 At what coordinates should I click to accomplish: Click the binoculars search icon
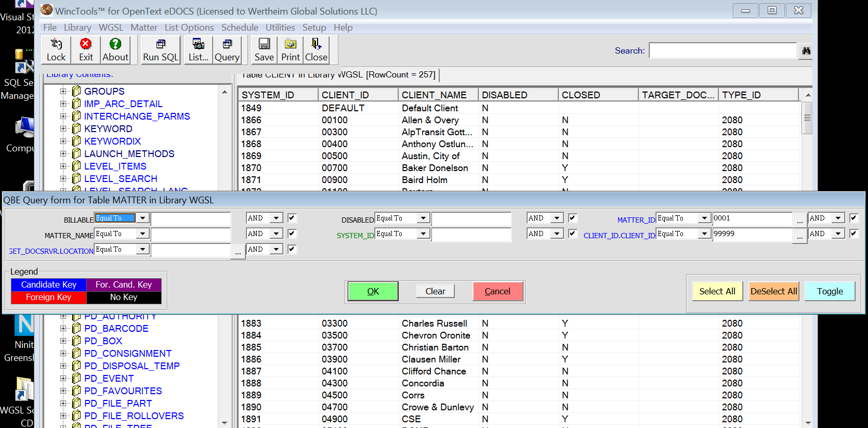pyautogui.click(x=806, y=50)
